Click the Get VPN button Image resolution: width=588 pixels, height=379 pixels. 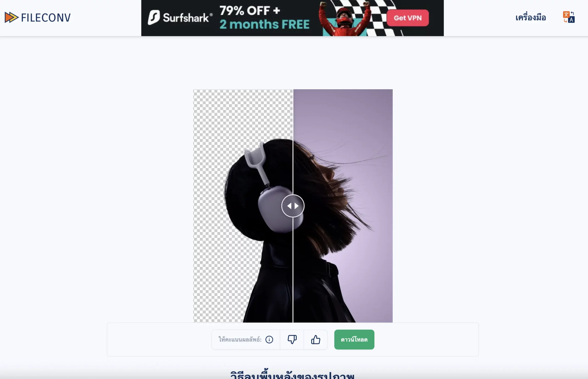407,18
